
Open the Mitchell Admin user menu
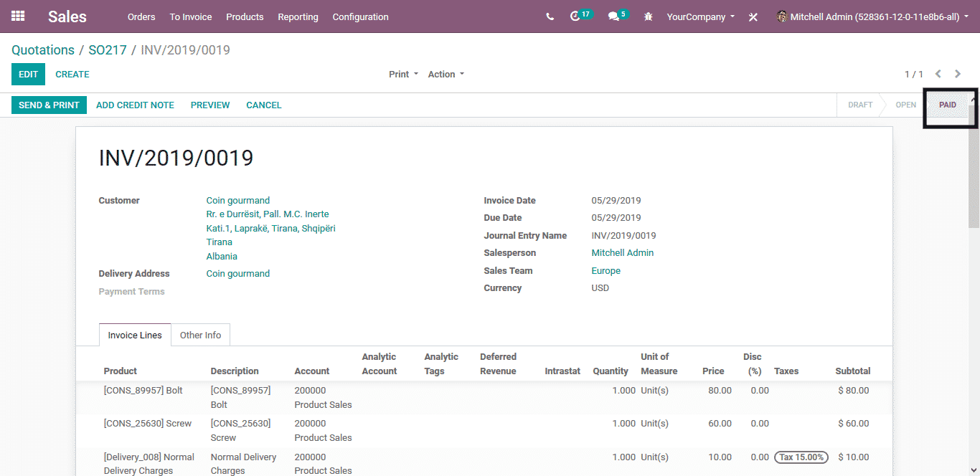click(872, 16)
